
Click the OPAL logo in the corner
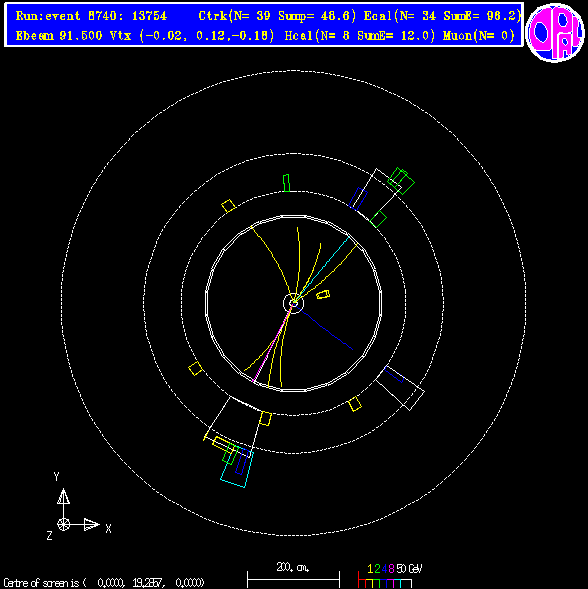(555, 33)
